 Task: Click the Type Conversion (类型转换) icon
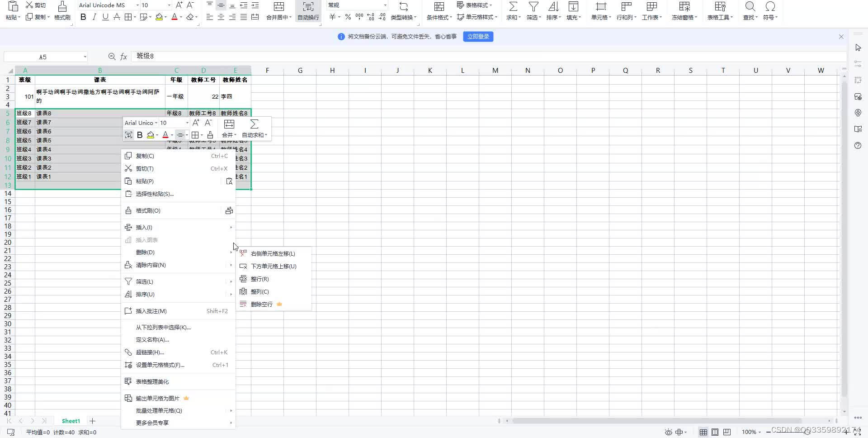tap(403, 6)
